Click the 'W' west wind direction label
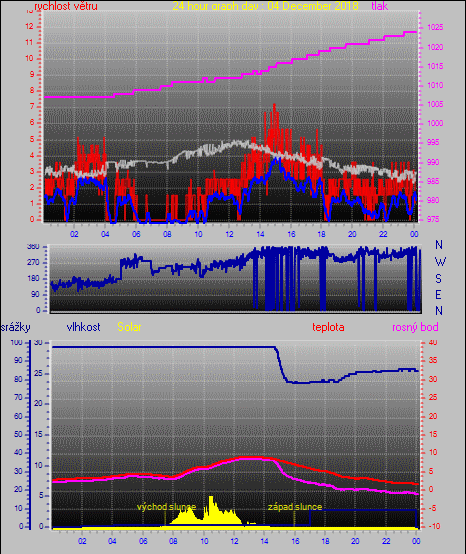This screenshot has width=466, height=554. point(440,262)
